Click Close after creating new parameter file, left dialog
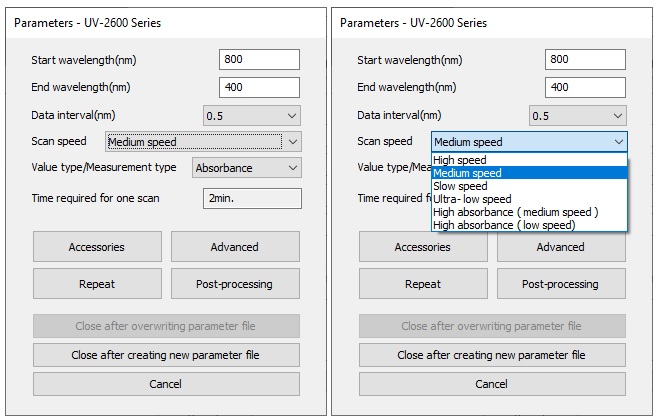The width and height of the screenshot is (657, 420). (166, 355)
